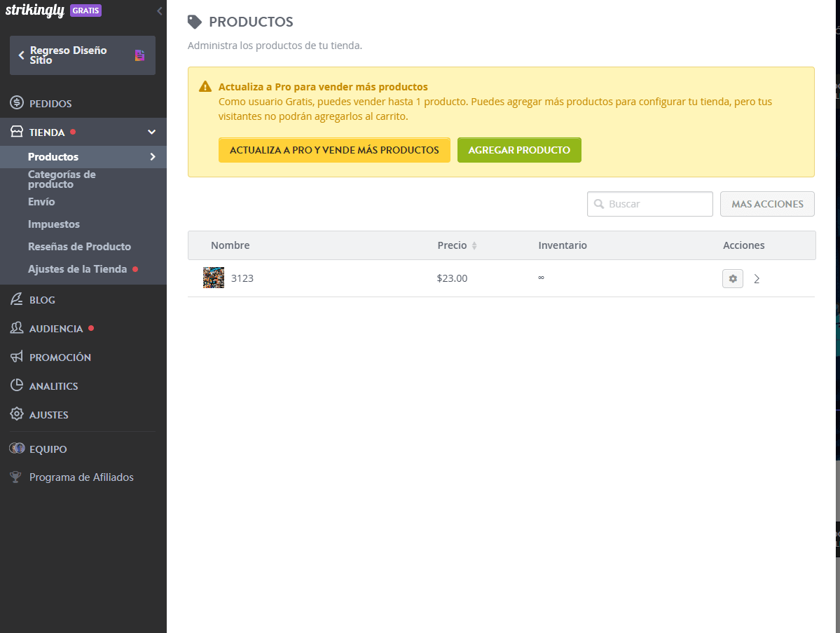Image resolution: width=840 pixels, height=633 pixels.
Task: Click the Tienda store icon
Action: pyautogui.click(x=17, y=131)
